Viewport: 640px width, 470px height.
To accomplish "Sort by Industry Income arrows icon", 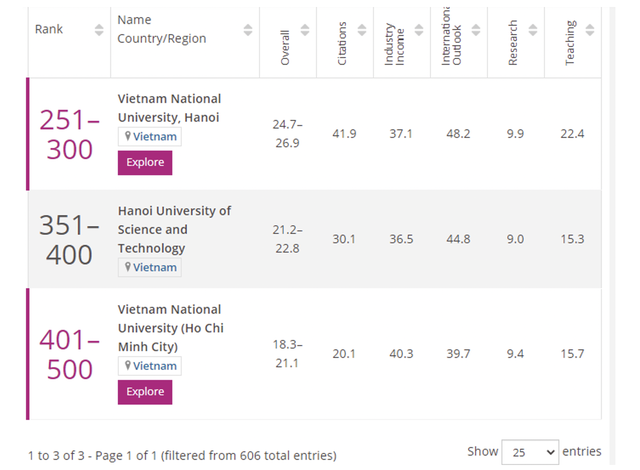I will [x=419, y=30].
